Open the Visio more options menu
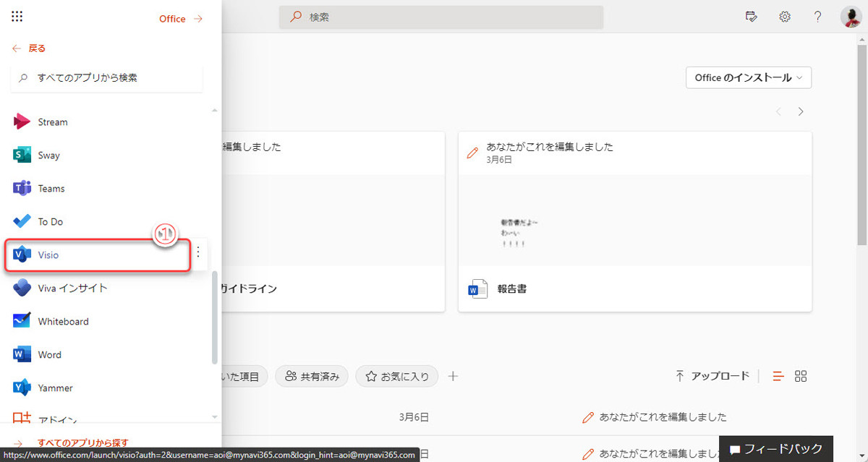868x462 pixels. tap(198, 252)
